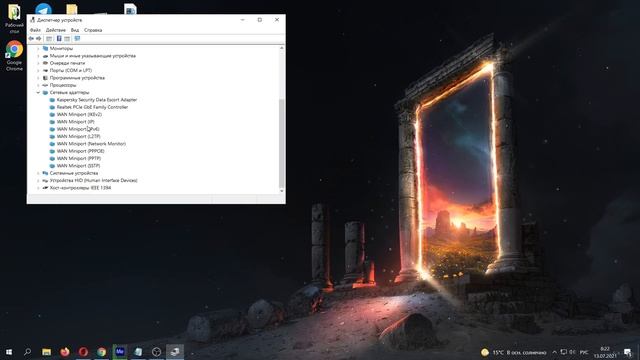Click the Мониторы label
Image resolution: width=640 pixels, height=360 pixels.
pyautogui.click(x=61, y=49)
